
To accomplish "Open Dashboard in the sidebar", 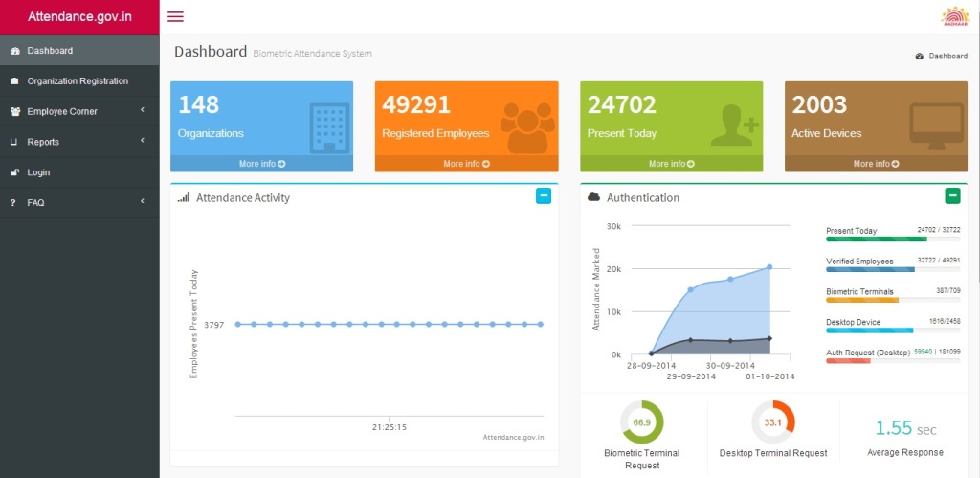I will tap(79, 51).
